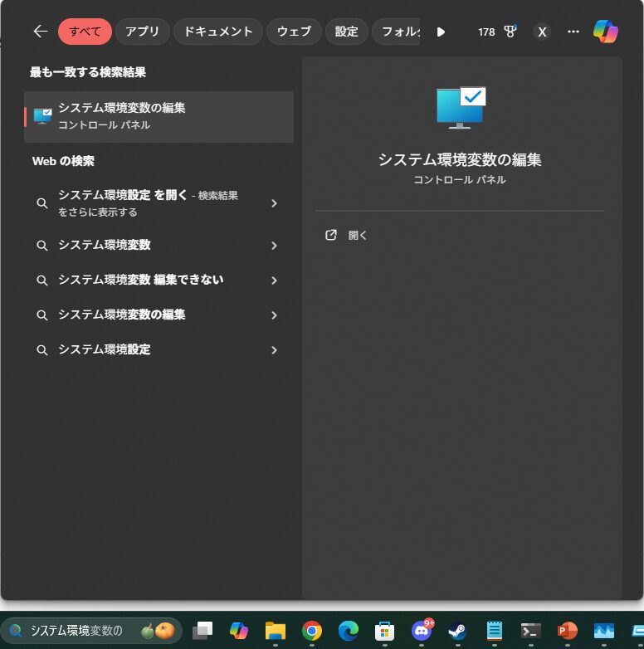
Task: Switch to the フォルダー filter tab
Action: click(x=397, y=32)
